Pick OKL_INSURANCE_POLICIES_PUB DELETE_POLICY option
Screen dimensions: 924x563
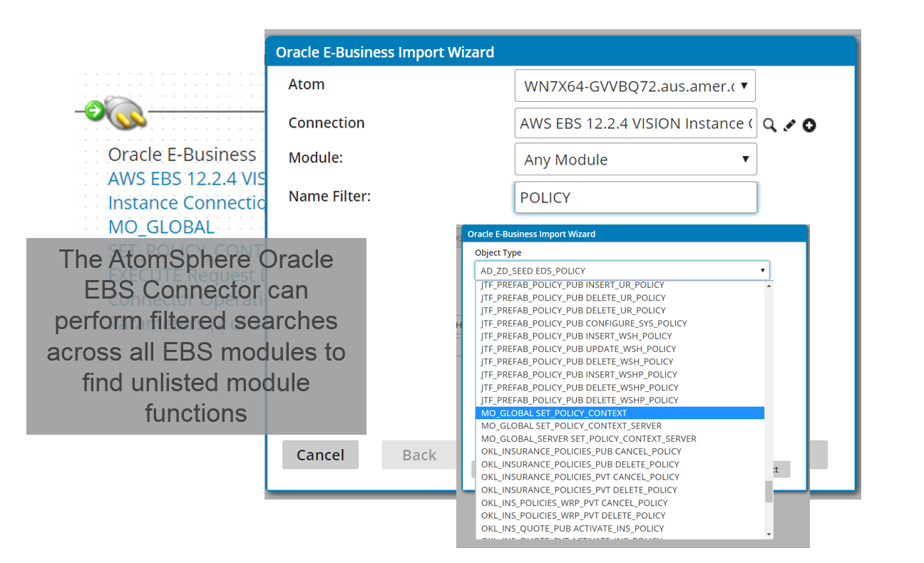point(620,465)
